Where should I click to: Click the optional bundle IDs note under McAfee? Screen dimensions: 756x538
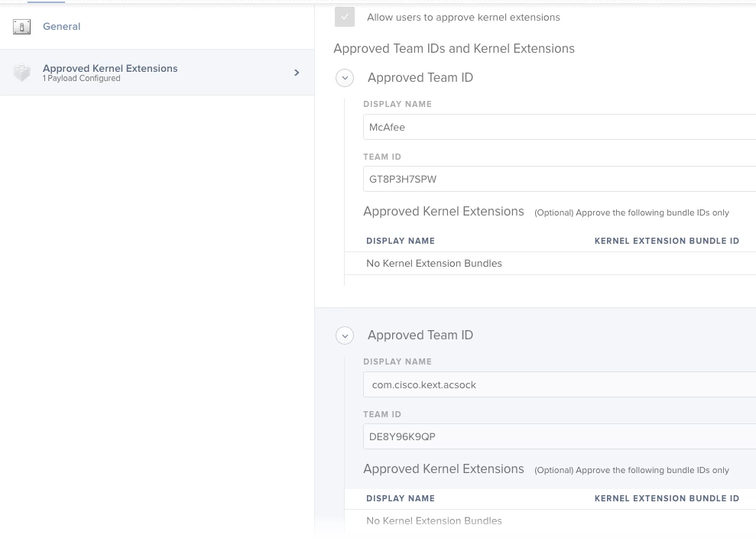click(x=631, y=212)
